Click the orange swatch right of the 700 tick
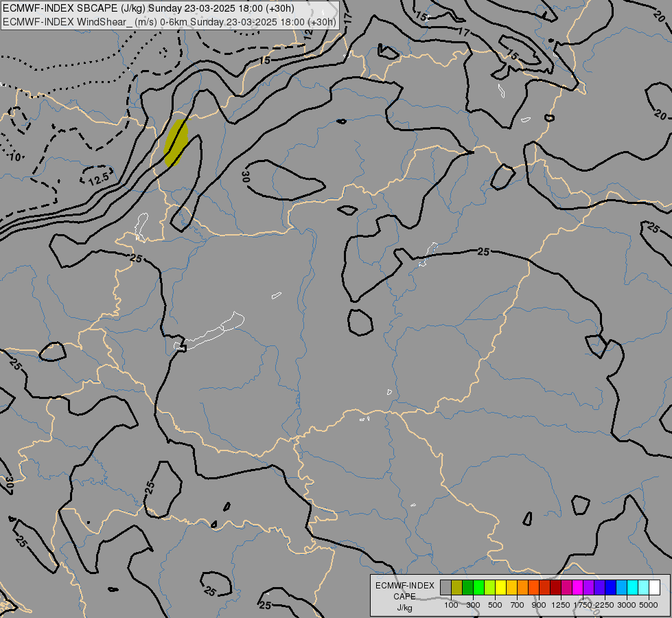Screen dimensions: 672x618 click(x=523, y=588)
